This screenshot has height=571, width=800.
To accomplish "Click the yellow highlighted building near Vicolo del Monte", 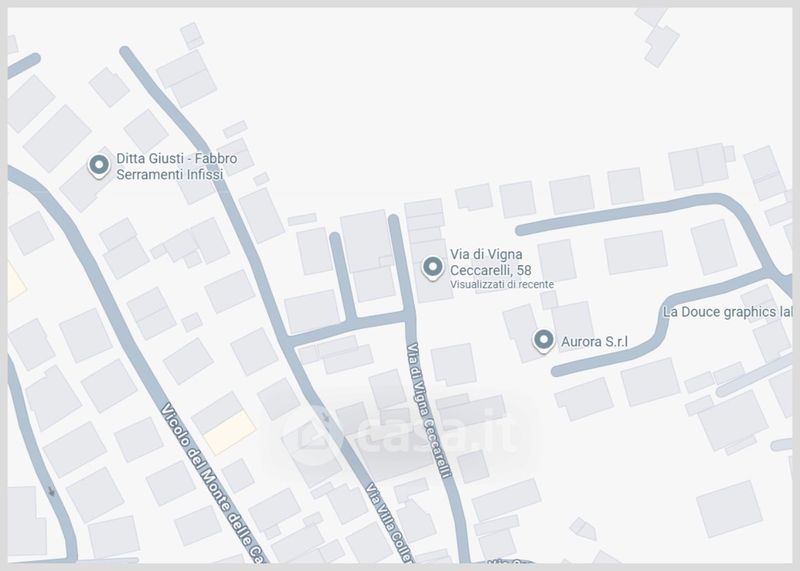I will point(230,433).
